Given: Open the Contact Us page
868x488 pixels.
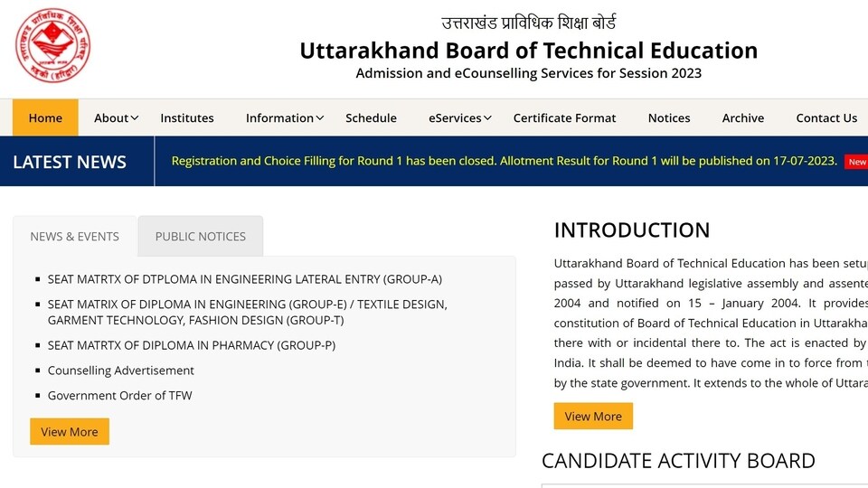Looking at the screenshot, I should click(x=826, y=117).
